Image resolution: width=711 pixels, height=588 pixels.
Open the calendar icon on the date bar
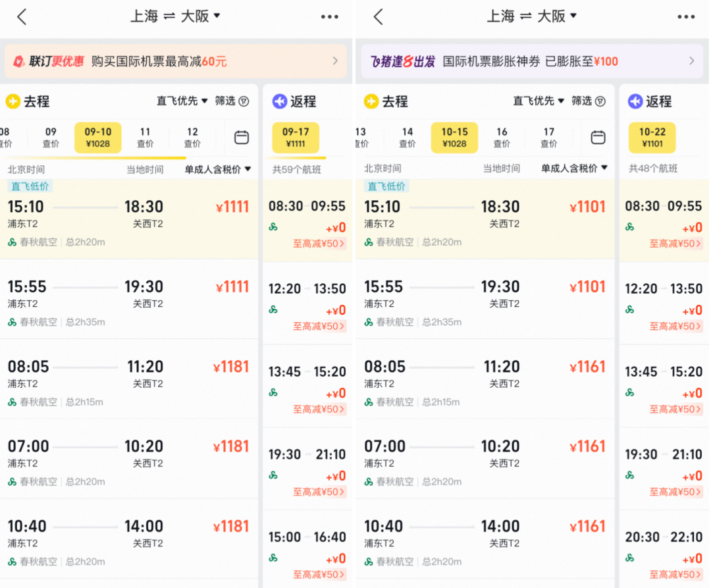[x=241, y=138]
